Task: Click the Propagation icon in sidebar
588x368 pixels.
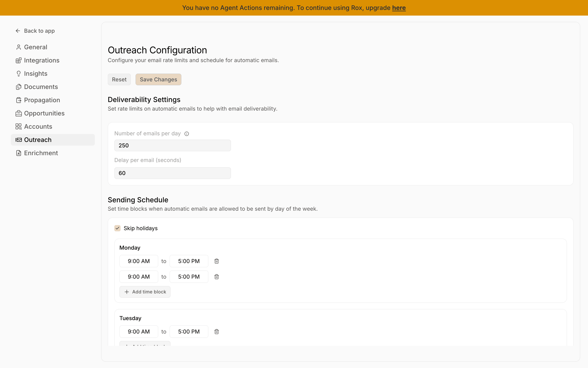Action: tap(19, 100)
